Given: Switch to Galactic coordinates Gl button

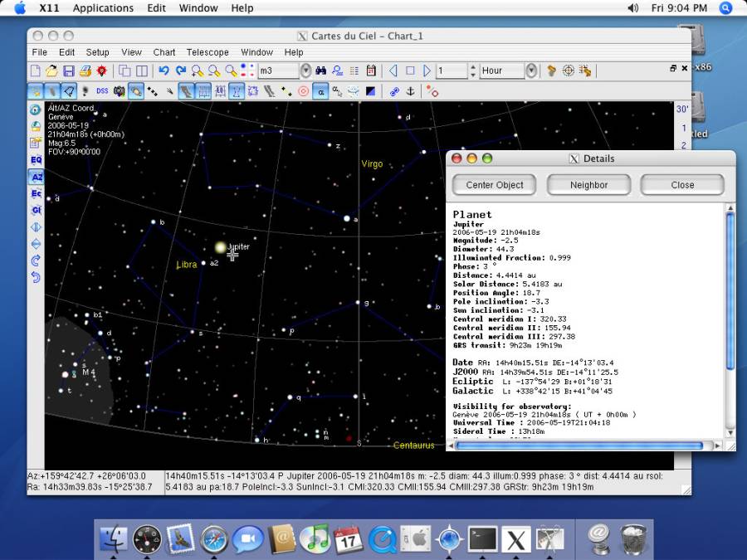Looking at the screenshot, I should tap(37, 210).
